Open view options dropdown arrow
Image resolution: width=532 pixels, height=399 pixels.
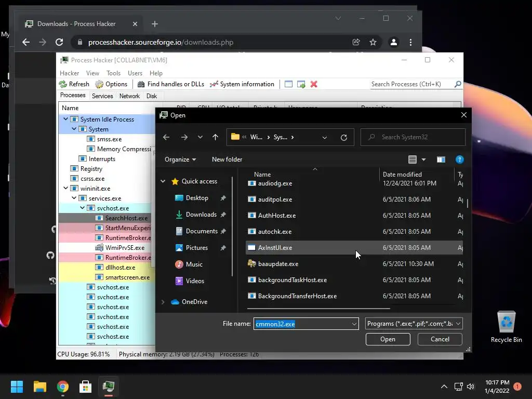click(x=423, y=159)
